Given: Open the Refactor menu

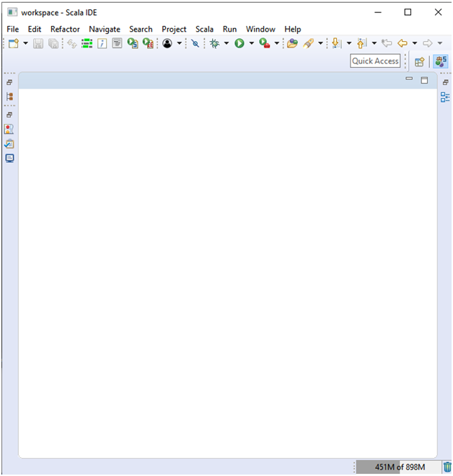Looking at the screenshot, I should pos(65,29).
